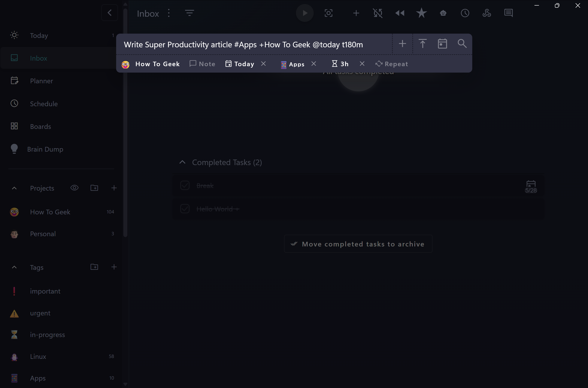Image resolution: width=588 pixels, height=388 pixels.
Task: Remove the Apps tag chip
Action: coord(313,64)
